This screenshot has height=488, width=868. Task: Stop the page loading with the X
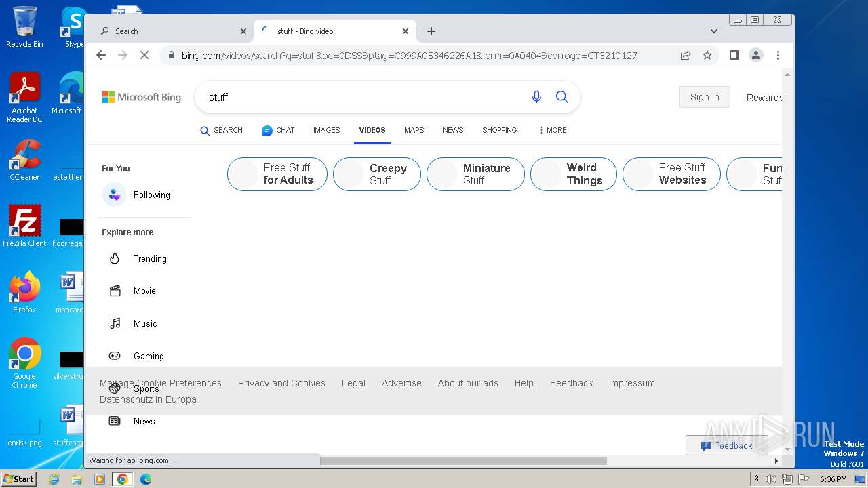point(144,55)
